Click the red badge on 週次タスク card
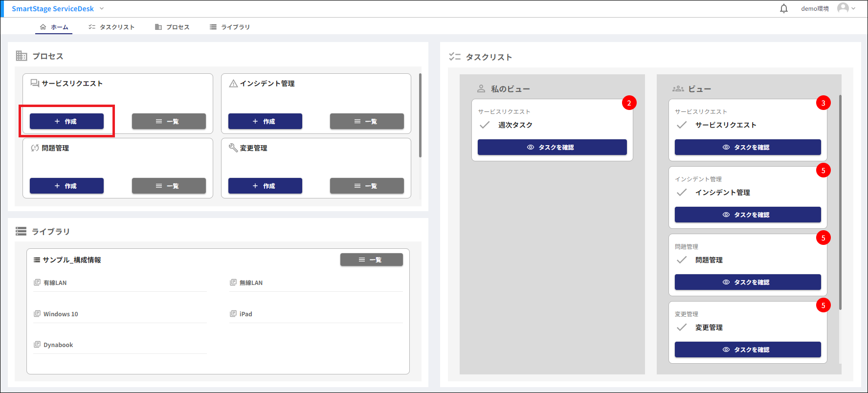868x393 pixels. point(629,103)
